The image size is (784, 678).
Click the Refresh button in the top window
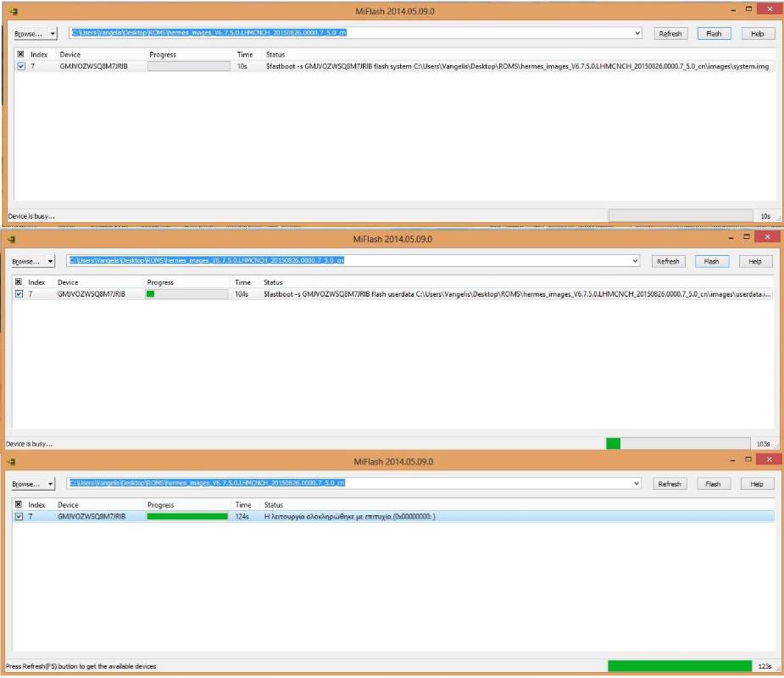coord(670,34)
